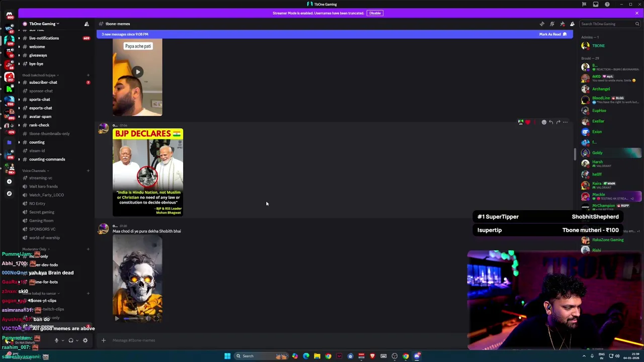The image size is (644, 362).
Task: Join SPONSORS VC voice channel
Action: click(x=42, y=229)
